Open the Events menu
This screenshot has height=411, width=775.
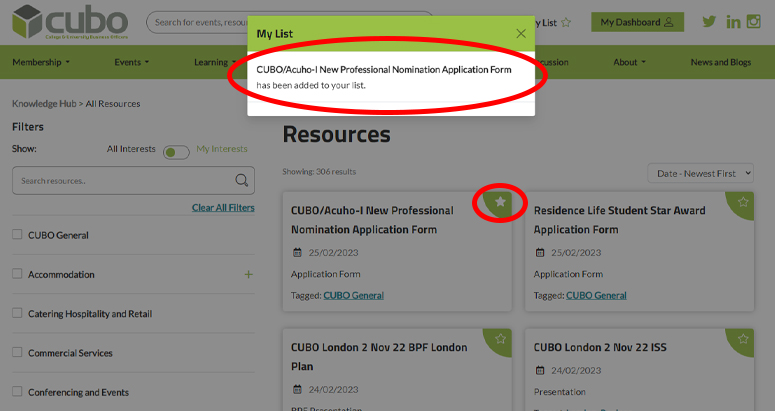tap(131, 62)
